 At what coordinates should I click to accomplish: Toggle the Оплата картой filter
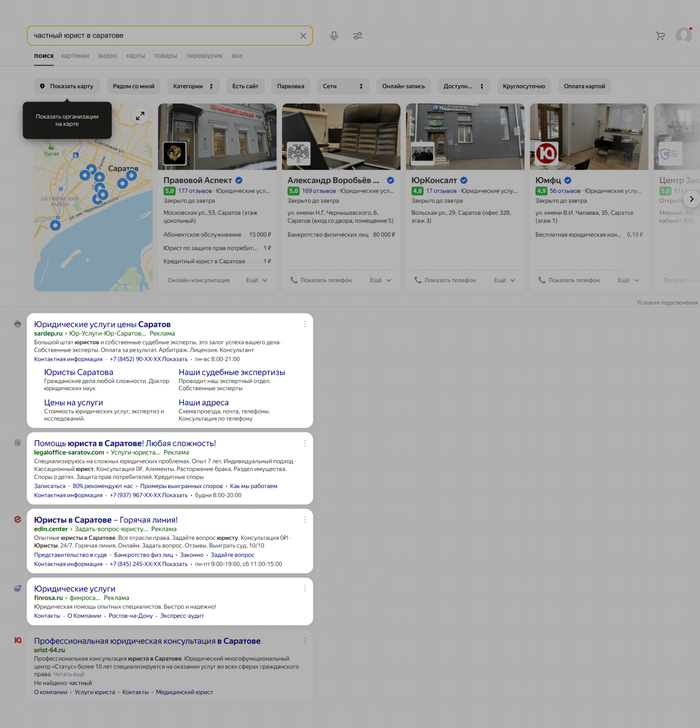pos(585,86)
